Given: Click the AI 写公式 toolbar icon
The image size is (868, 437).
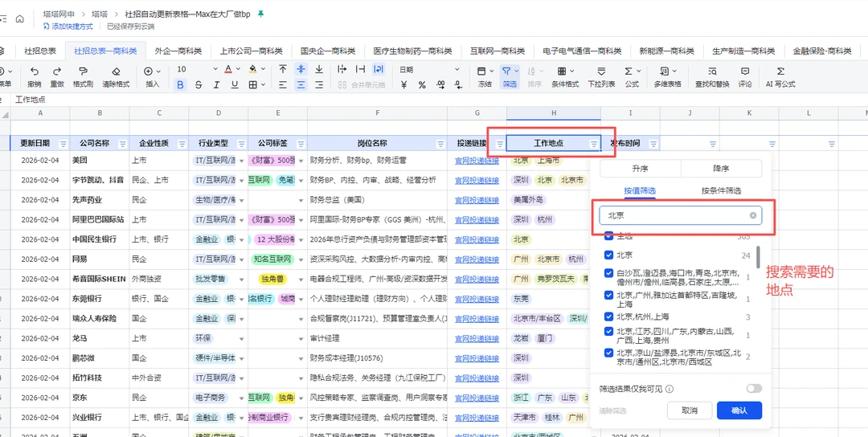Looking at the screenshot, I should point(780,71).
